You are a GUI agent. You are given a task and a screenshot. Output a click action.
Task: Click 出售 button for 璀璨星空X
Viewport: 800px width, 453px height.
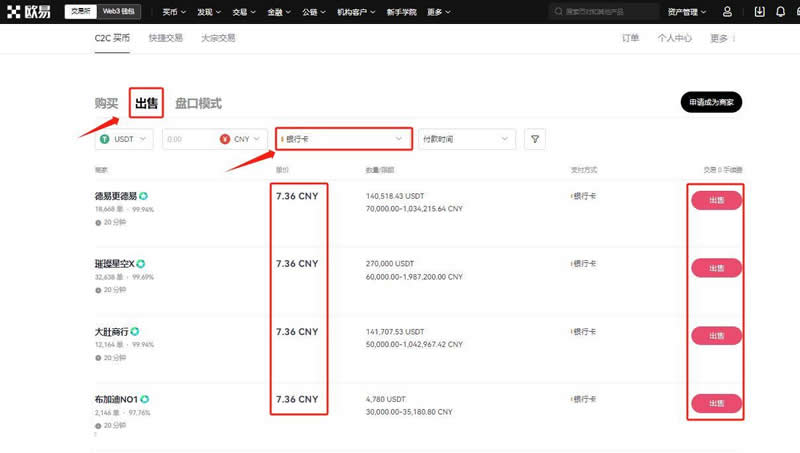click(716, 267)
